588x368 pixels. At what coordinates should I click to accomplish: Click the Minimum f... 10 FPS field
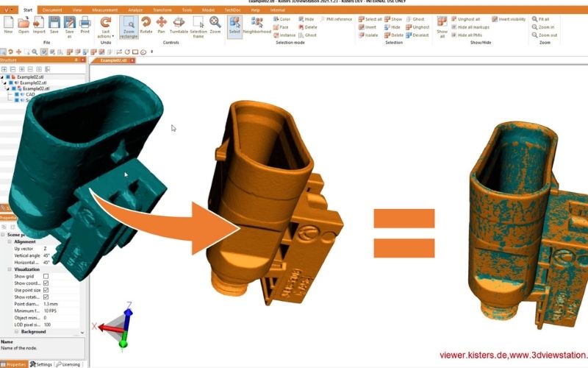(61, 311)
